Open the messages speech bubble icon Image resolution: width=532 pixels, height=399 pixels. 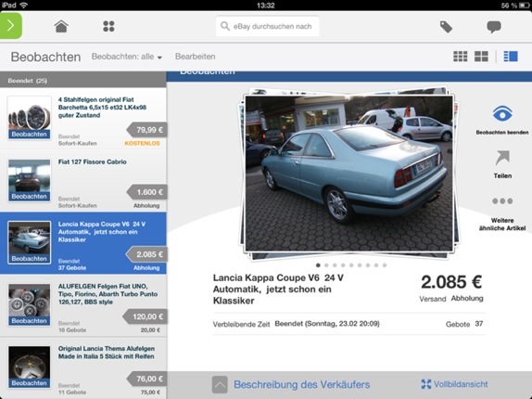494,27
